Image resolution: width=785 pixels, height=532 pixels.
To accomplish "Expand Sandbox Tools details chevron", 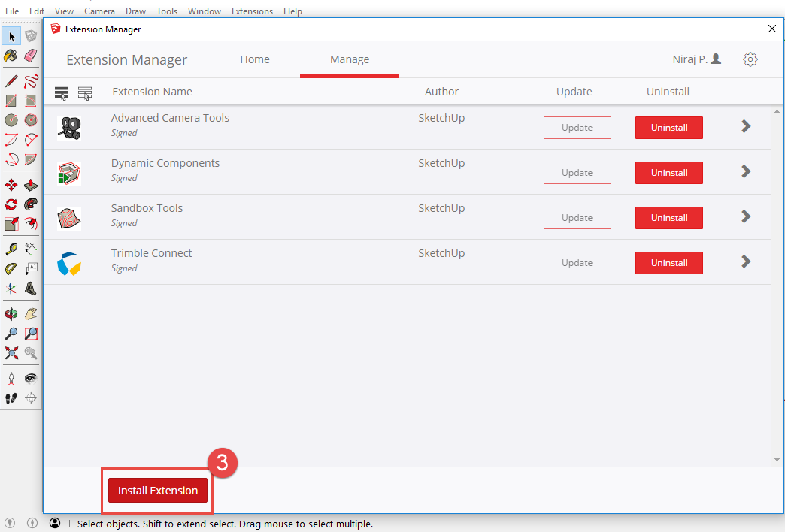I will coord(746,216).
